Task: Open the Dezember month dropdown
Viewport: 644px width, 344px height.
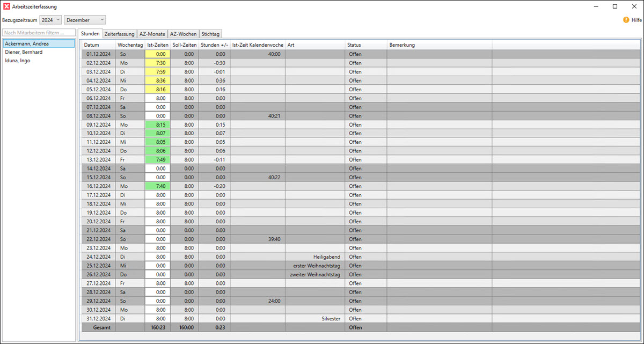Action: coord(85,20)
